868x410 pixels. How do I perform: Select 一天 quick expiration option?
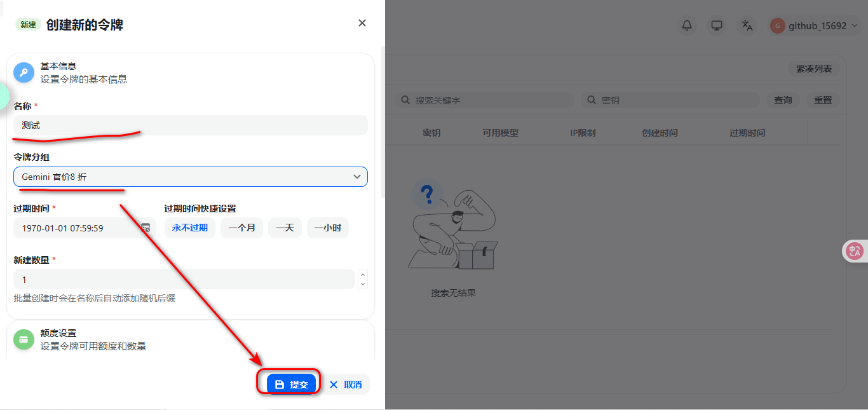(285, 228)
